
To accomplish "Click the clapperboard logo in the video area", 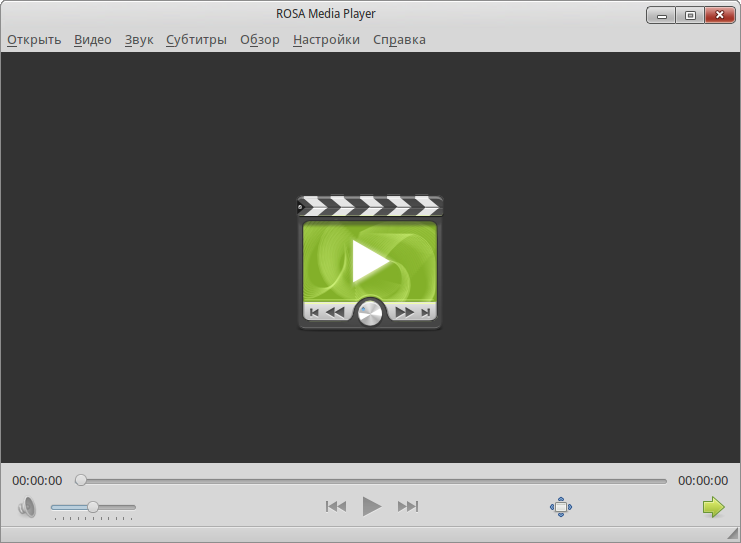I will pyautogui.click(x=370, y=263).
